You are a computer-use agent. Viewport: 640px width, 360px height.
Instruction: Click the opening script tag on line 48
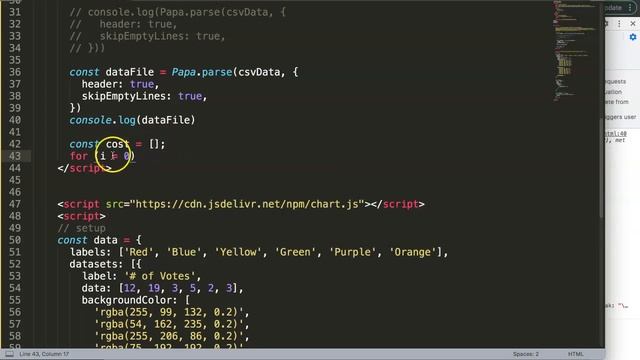coord(82,216)
